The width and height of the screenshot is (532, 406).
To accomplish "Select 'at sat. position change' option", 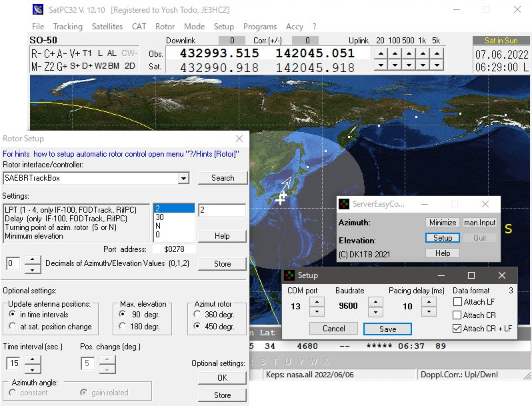I will tap(13, 326).
